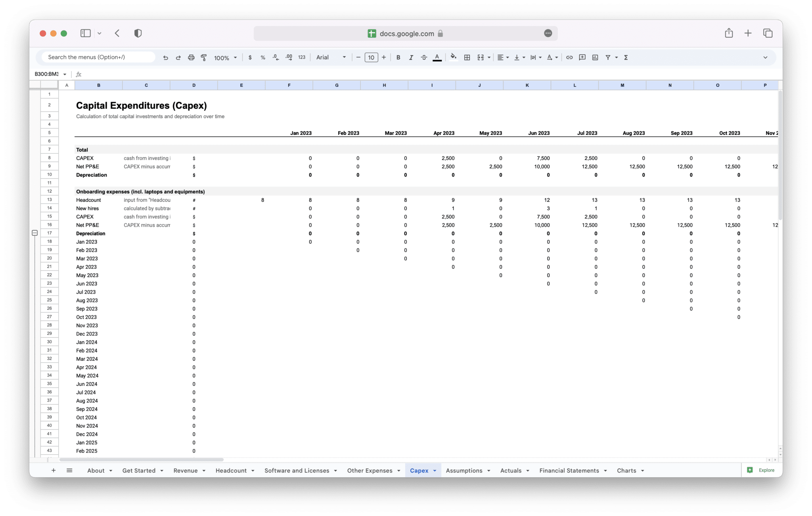Switch to the Get Started sheet tab
The image size is (812, 516).
tap(139, 470)
